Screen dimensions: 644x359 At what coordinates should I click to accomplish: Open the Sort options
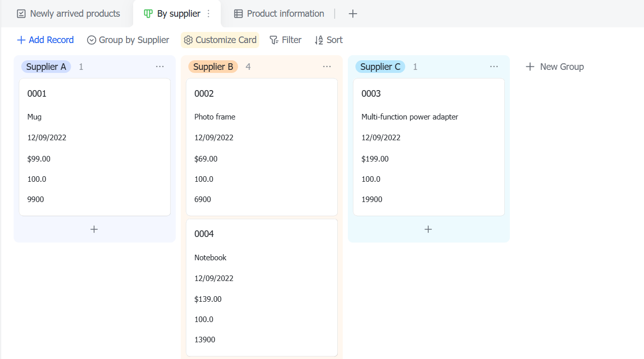point(329,40)
